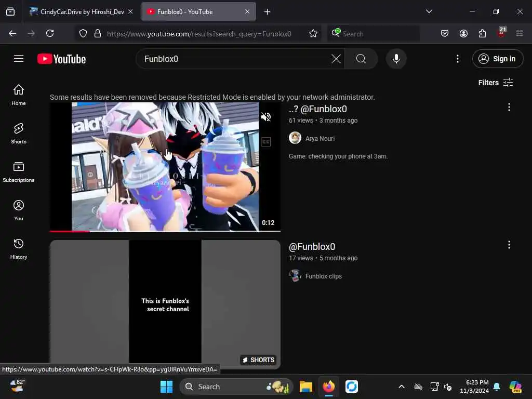
Task: Open the You section in sidebar
Action: pos(19,210)
